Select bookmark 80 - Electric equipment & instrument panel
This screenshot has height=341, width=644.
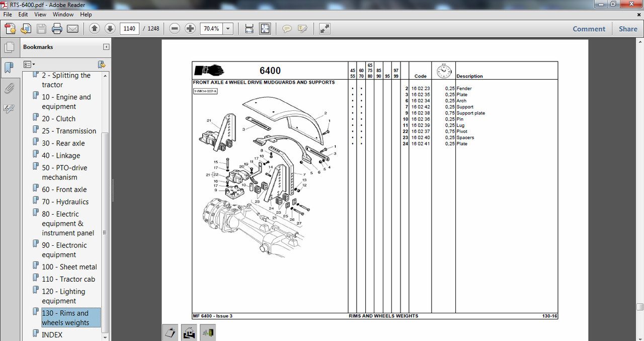click(68, 224)
